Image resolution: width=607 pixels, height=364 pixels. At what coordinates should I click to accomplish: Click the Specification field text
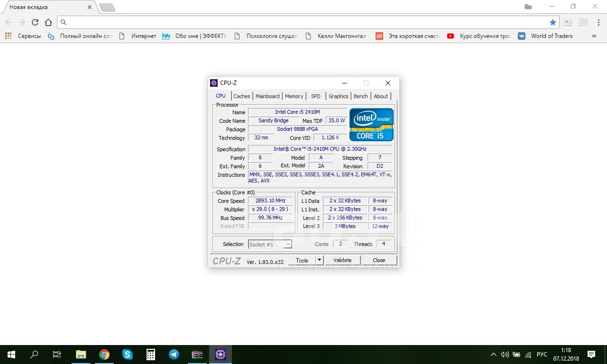coord(320,149)
